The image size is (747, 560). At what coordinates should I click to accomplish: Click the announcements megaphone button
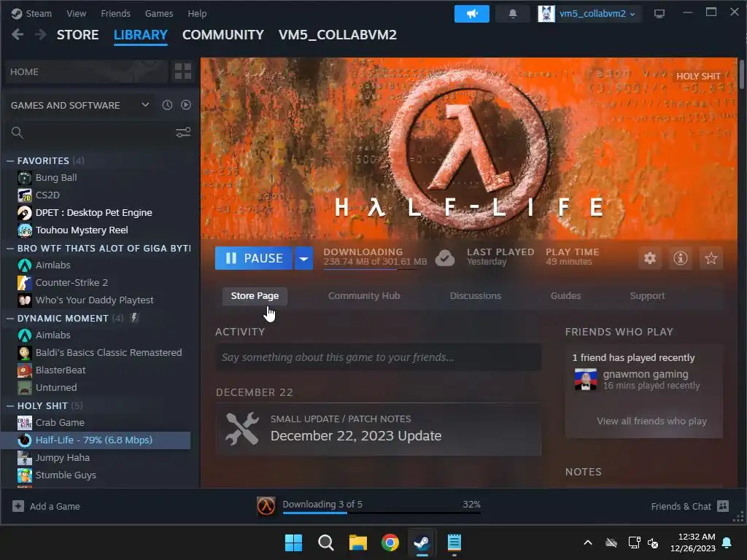click(472, 14)
